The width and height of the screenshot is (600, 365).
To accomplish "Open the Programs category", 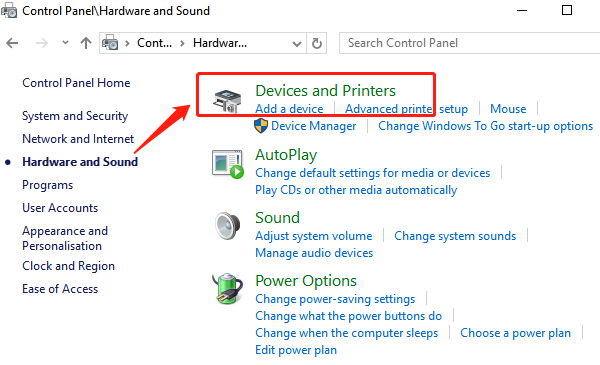I will [47, 185].
